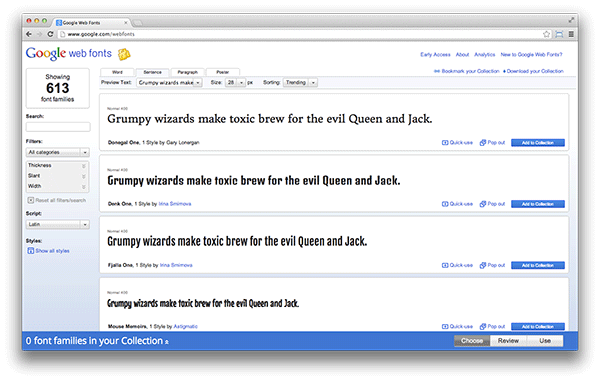Click the Reset all filters/search icon

click(31, 200)
